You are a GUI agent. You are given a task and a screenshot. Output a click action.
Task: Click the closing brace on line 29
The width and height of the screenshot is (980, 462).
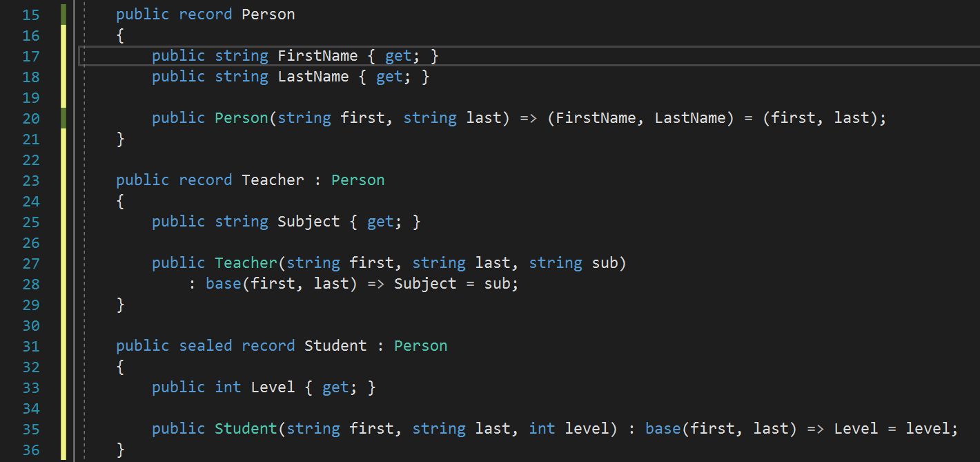(x=121, y=305)
